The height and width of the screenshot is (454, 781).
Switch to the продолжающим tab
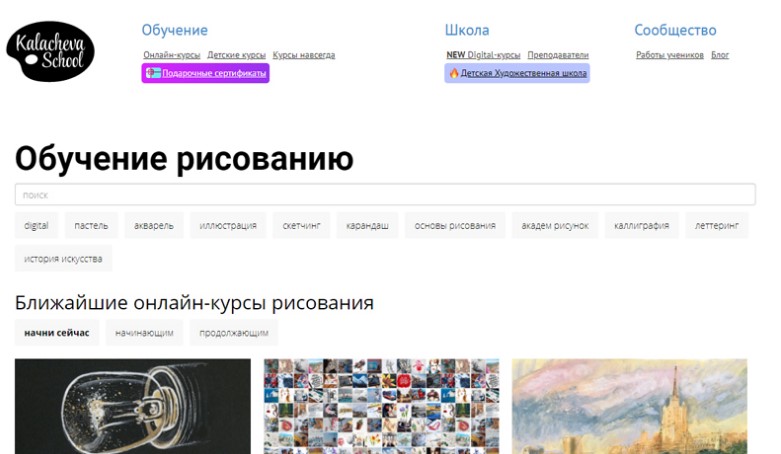tap(234, 333)
